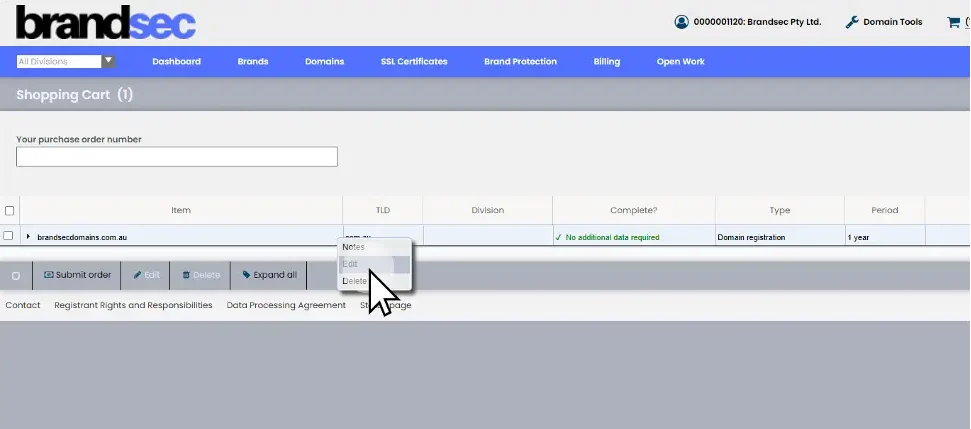Click the account name Brandsec Pty Ltd.

coord(757,22)
